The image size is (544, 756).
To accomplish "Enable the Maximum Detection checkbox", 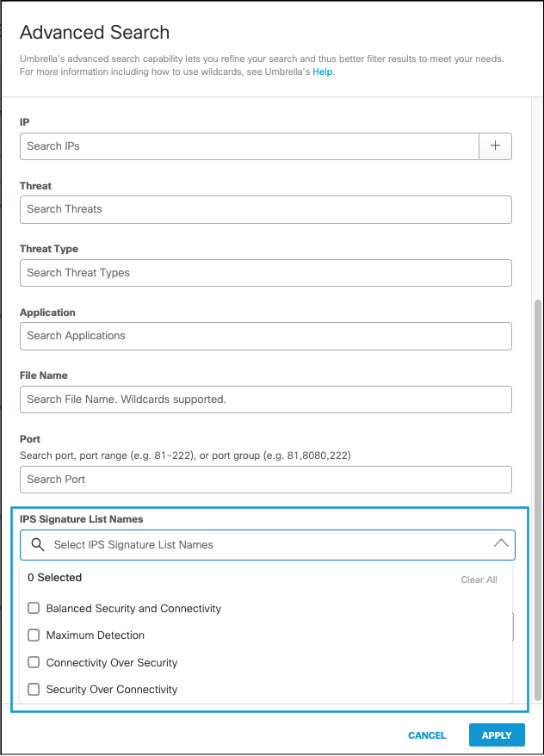I will click(33, 635).
